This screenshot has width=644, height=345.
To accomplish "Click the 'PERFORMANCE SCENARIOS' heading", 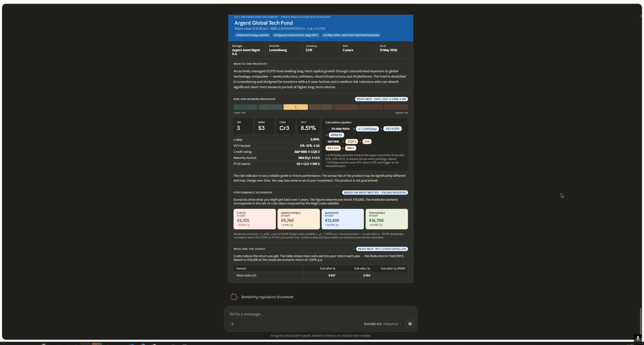I will tap(253, 193).
